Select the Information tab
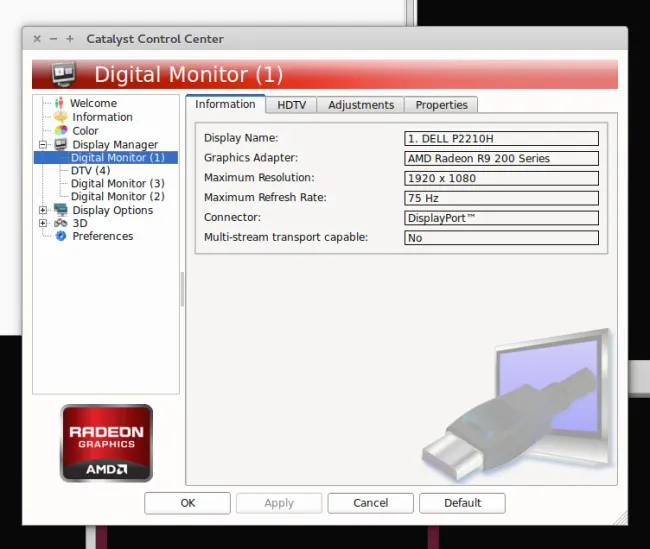The height and width of the screenshot is (549, 650). (x=226, y=104)
